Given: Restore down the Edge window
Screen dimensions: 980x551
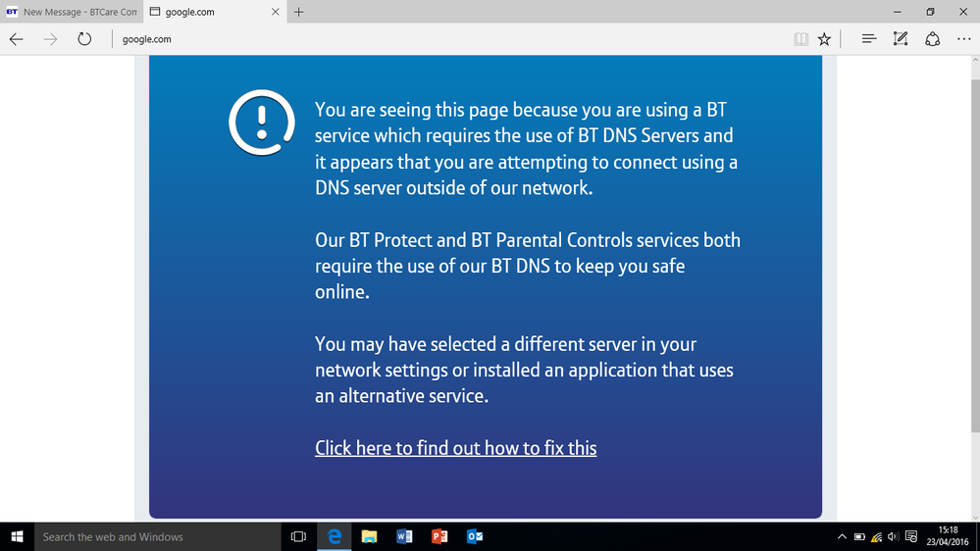Looking at the screenshot, I should pos(930,12).
